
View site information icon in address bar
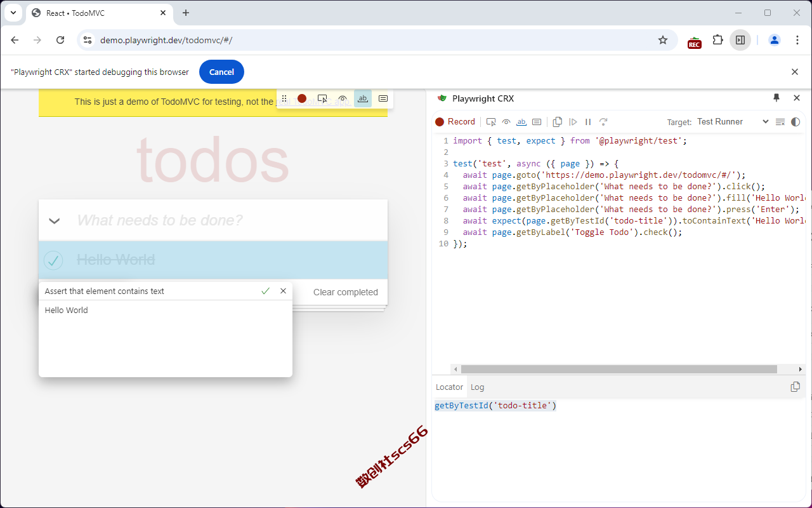pos(88,40)
